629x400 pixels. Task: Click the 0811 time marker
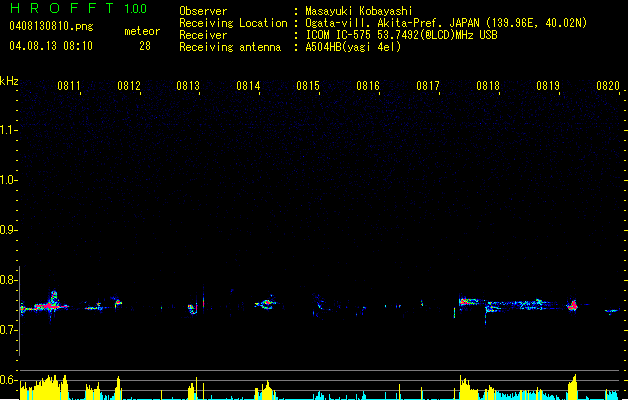[x=69, y=86]
